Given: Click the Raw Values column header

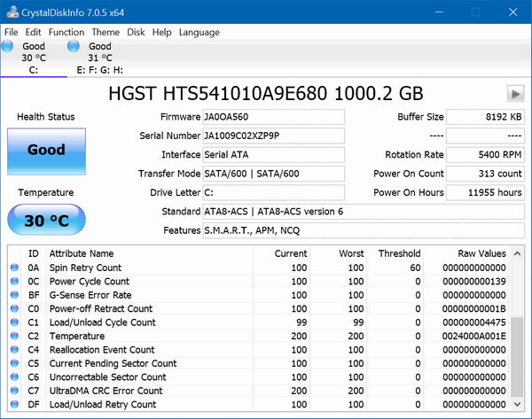Looking at the screenshot, I should [465, 253].
